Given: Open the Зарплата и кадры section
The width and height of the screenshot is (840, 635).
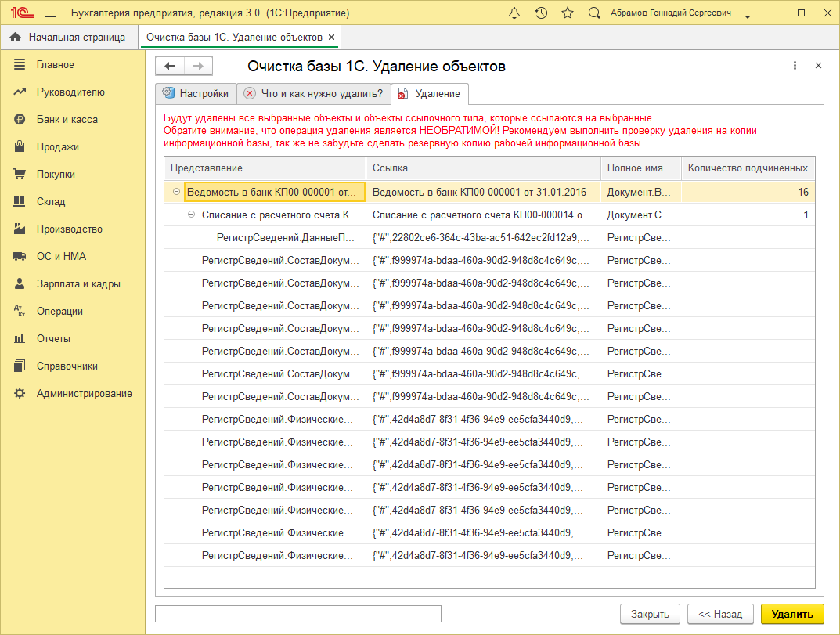Looking at the screenshot, I should point(78,284).
